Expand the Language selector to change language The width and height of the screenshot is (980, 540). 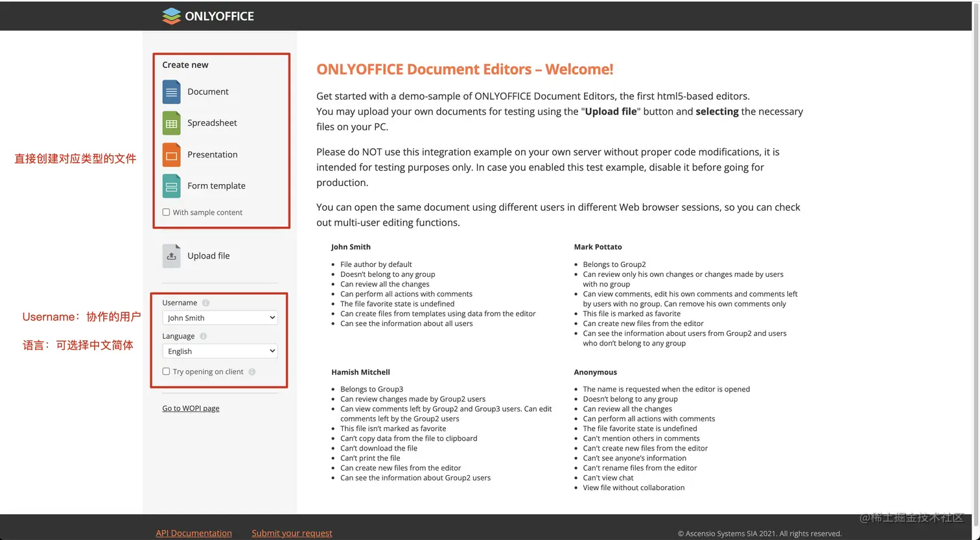(x=219, y=351)
